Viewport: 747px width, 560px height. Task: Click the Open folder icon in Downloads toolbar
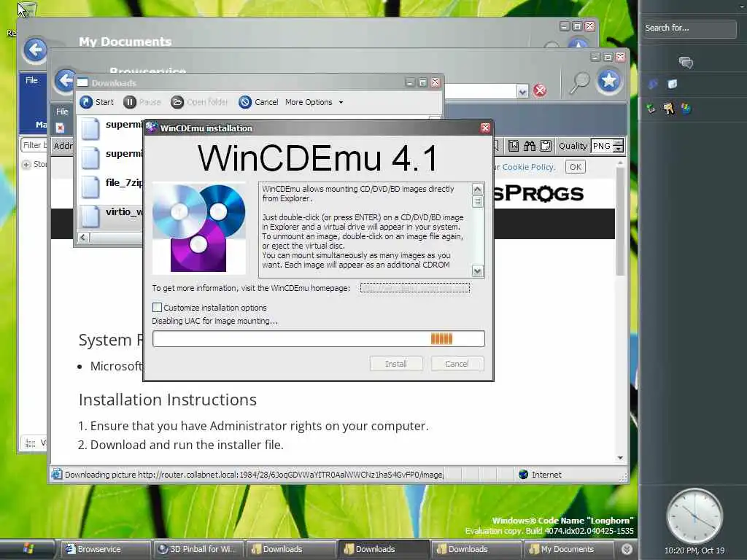tap(177, 102)
